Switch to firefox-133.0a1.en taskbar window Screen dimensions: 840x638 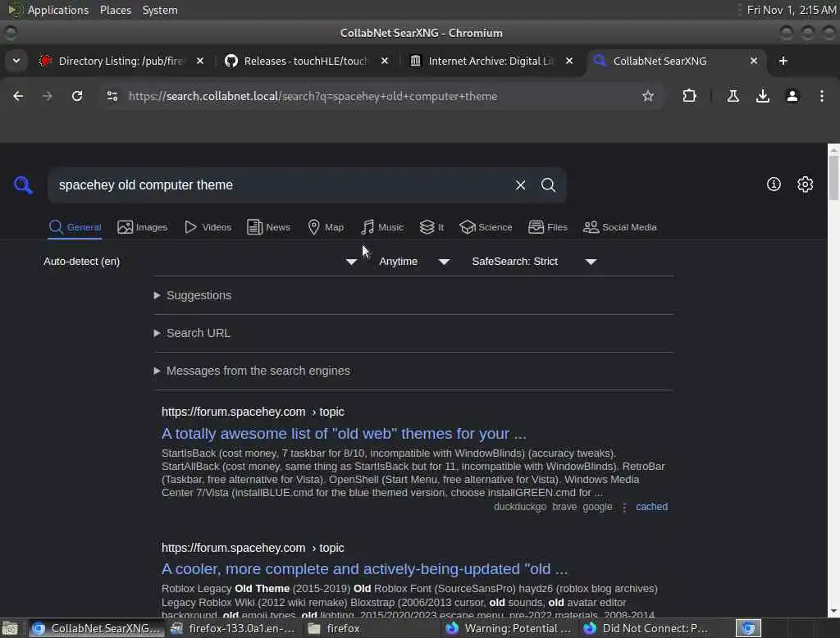click(x=232, y=628)
